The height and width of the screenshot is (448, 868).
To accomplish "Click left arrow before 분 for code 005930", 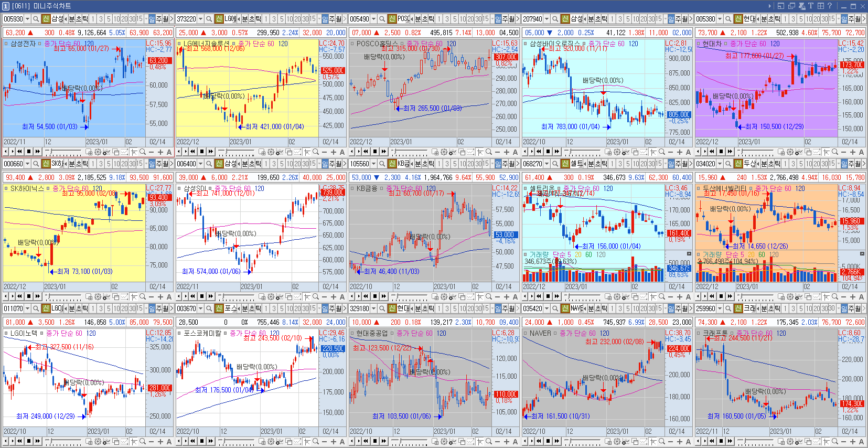I will [x=66, y=18].
